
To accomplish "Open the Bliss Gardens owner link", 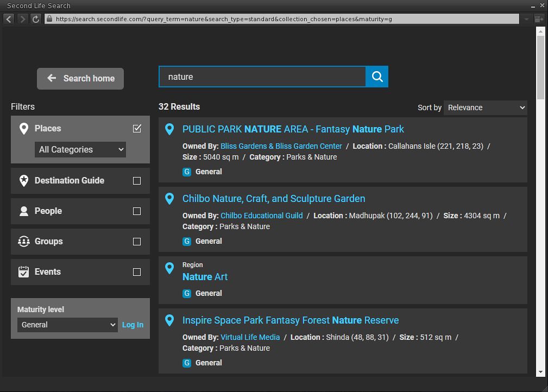I will 281,146.
